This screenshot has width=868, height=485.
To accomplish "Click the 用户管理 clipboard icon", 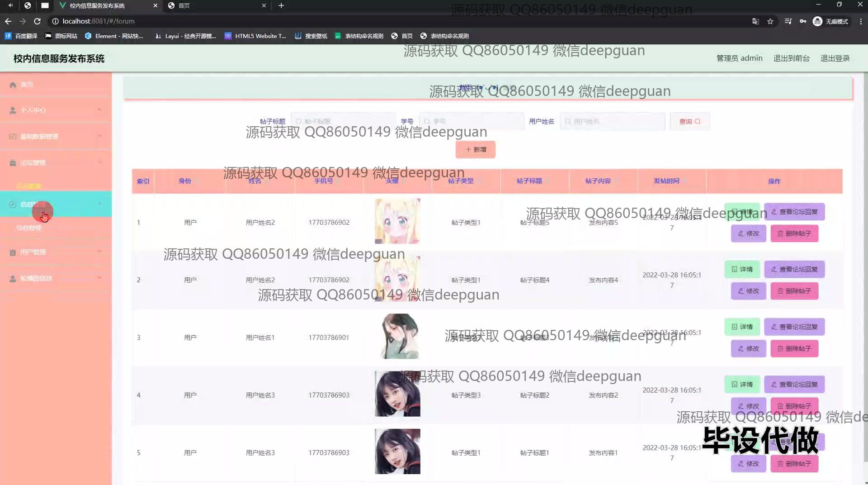I will (13, 252).
